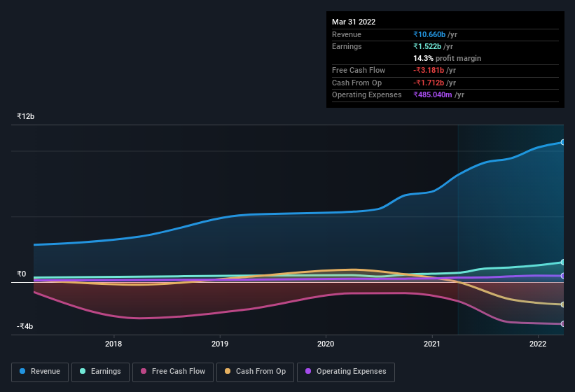Click the Operating Expenses tooltip label

tap(367, 95)
